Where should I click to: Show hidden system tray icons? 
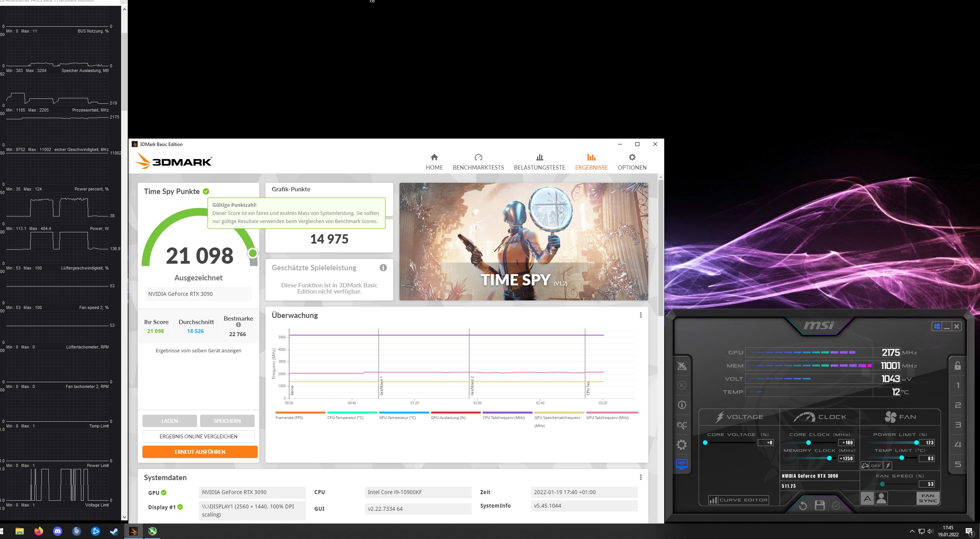tap(911, 531)
